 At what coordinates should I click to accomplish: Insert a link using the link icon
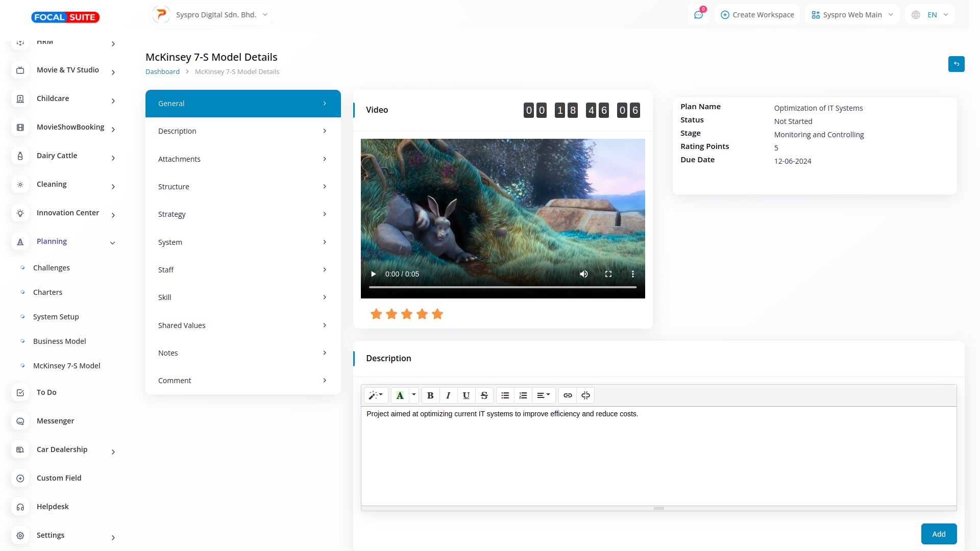click(x=568, y=395)
